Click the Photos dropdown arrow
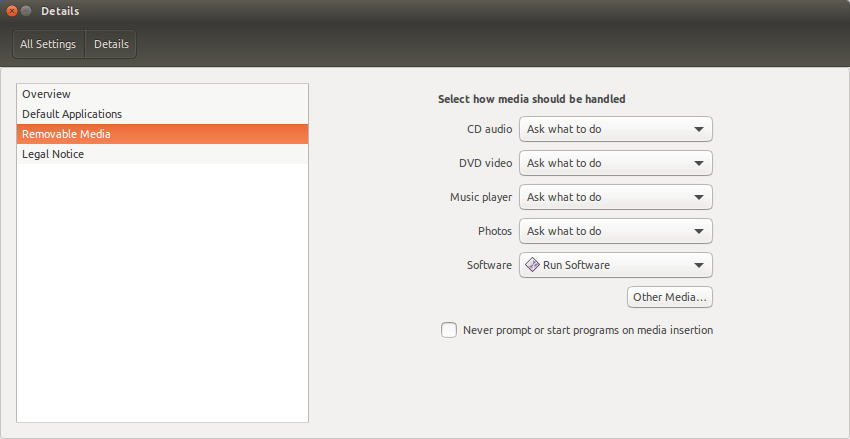This screenshot has height=439, width=850. click(699, 231)
